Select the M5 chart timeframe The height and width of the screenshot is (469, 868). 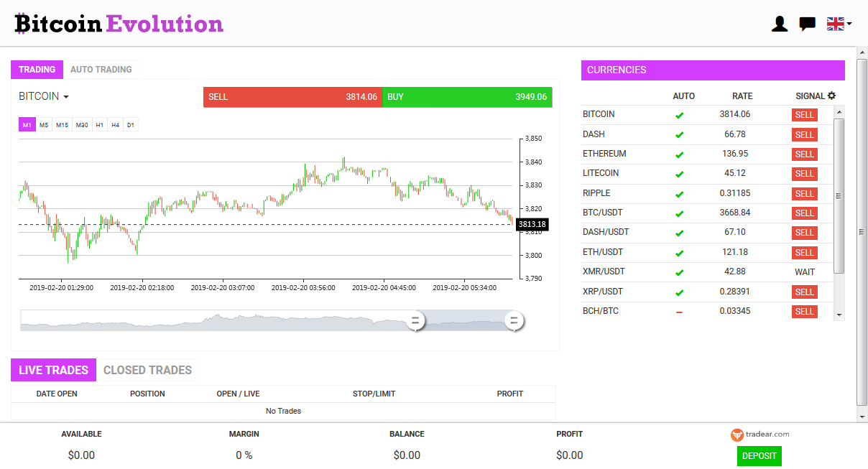pyautogui.click(x=44, y=124)
